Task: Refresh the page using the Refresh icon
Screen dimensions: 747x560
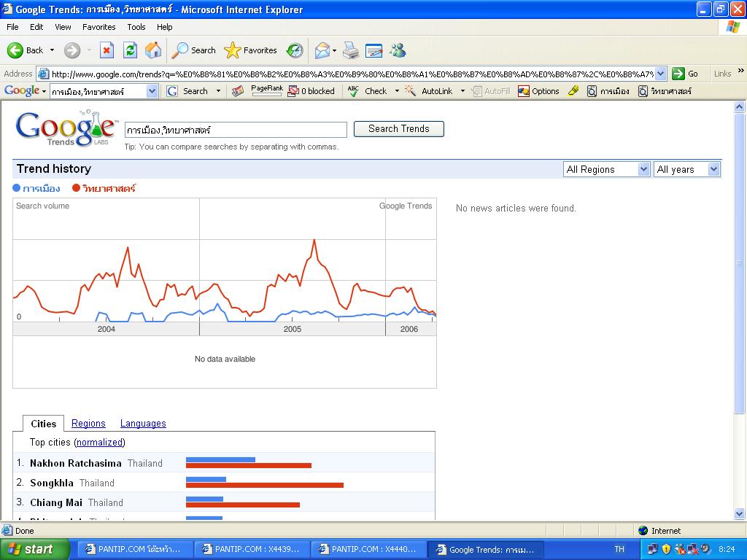Action: pos(130,50)
